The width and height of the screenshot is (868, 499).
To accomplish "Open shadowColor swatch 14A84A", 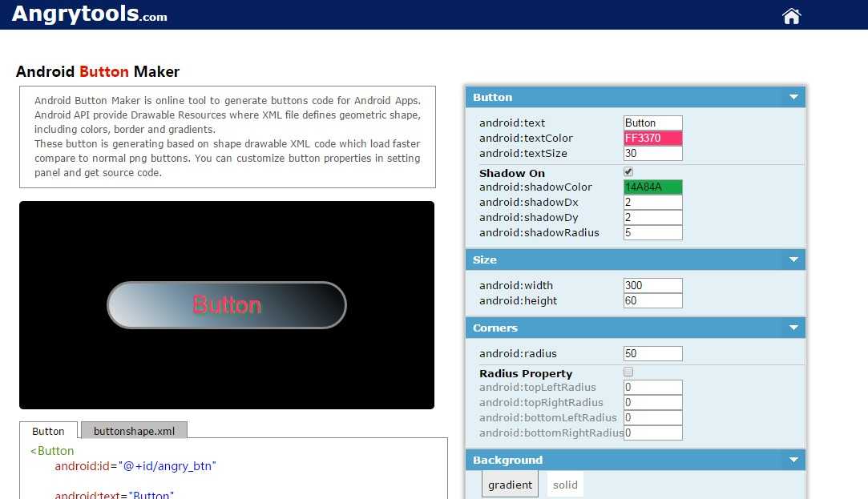I will (x=652, y=187).
